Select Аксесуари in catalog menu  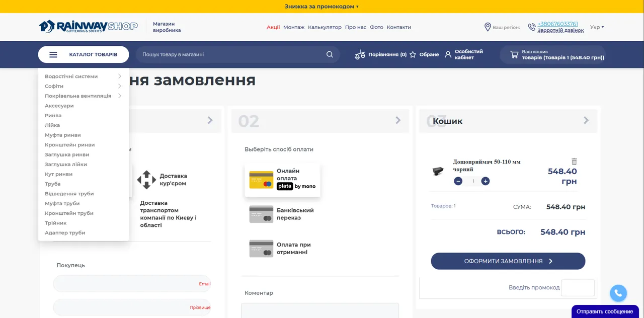point(59,106)
